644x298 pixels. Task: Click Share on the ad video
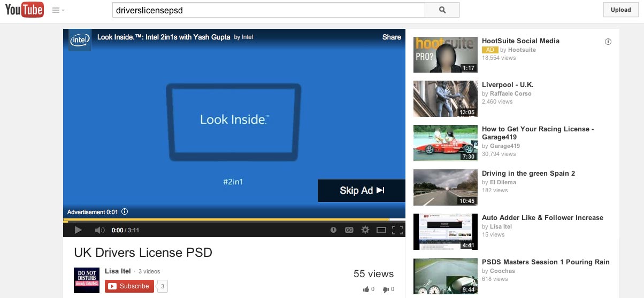click(392, 37)
